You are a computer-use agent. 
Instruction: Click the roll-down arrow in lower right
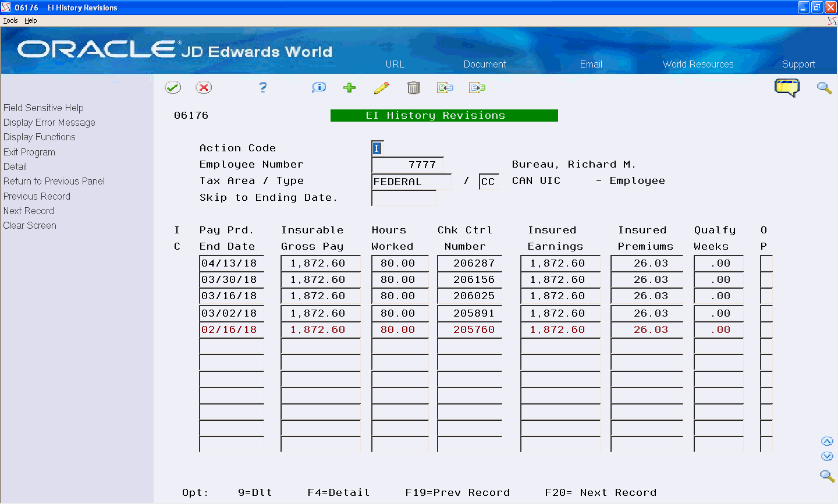tap(828, 456)
